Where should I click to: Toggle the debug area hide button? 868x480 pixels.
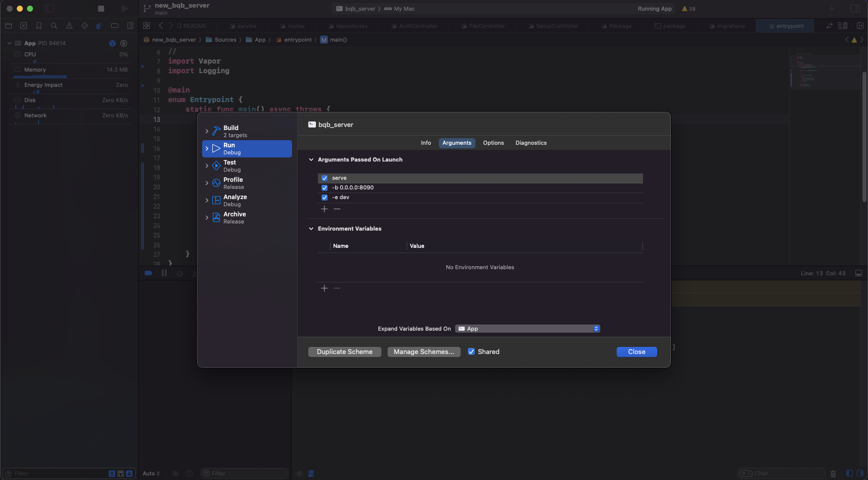point(858,273)
